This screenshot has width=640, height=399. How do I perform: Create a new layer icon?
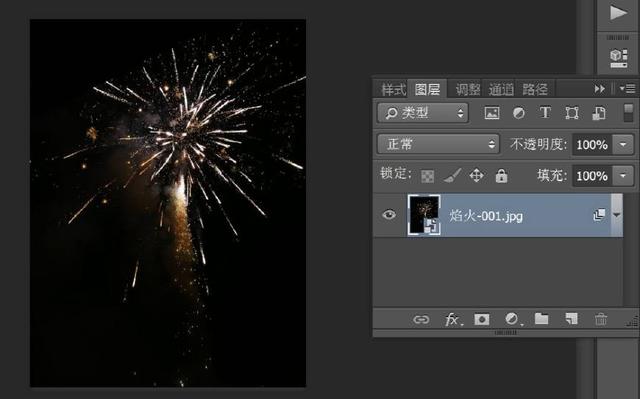(x=571, y=319)
